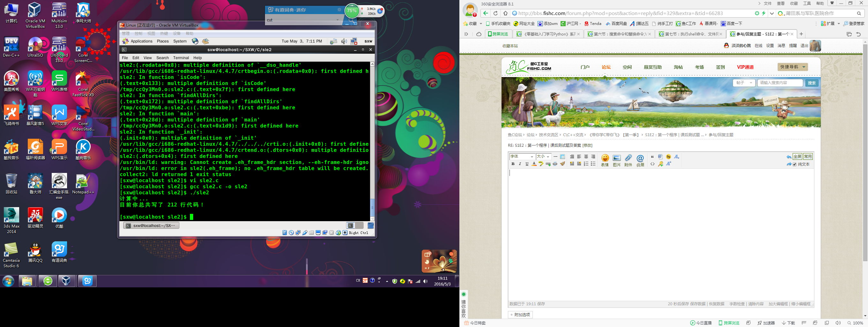Apply bold formatting in forum editor
The height and width of the screenshot is (327, 868).
point(513,164)
